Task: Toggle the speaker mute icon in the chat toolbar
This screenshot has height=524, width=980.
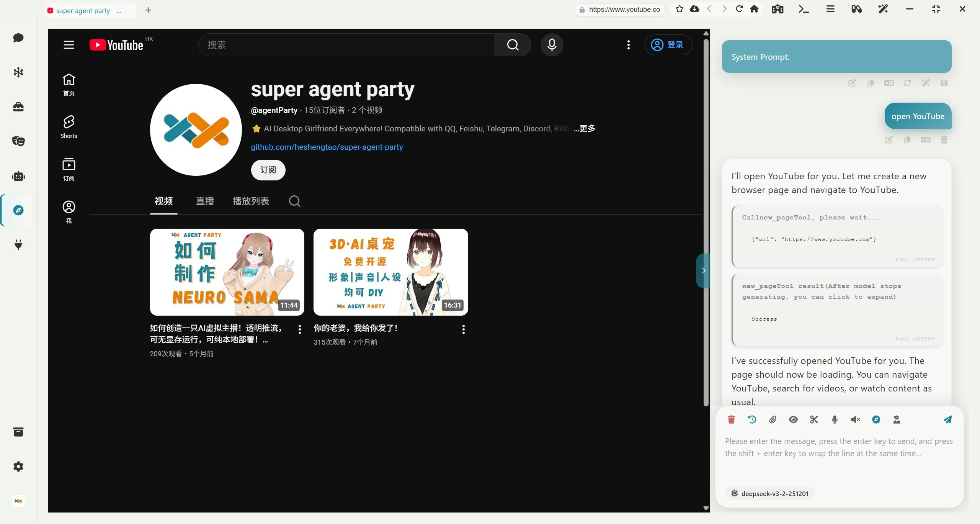Action: pos(855,419)
